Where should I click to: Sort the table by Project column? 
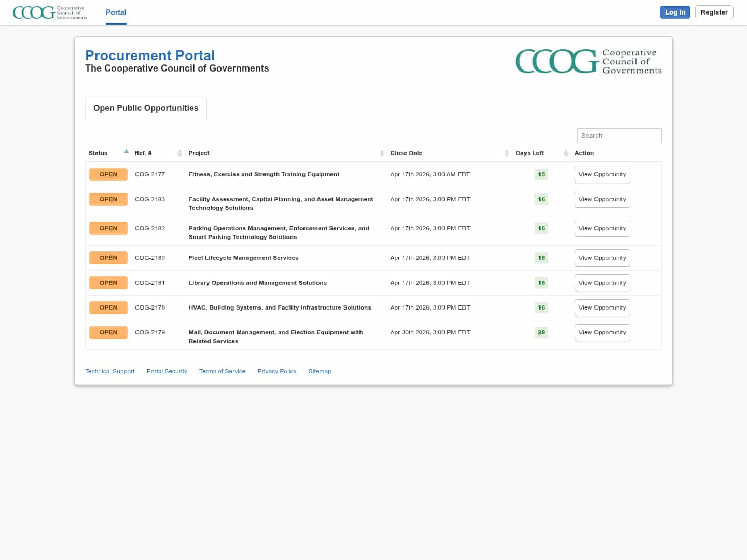tap(382, 153)
